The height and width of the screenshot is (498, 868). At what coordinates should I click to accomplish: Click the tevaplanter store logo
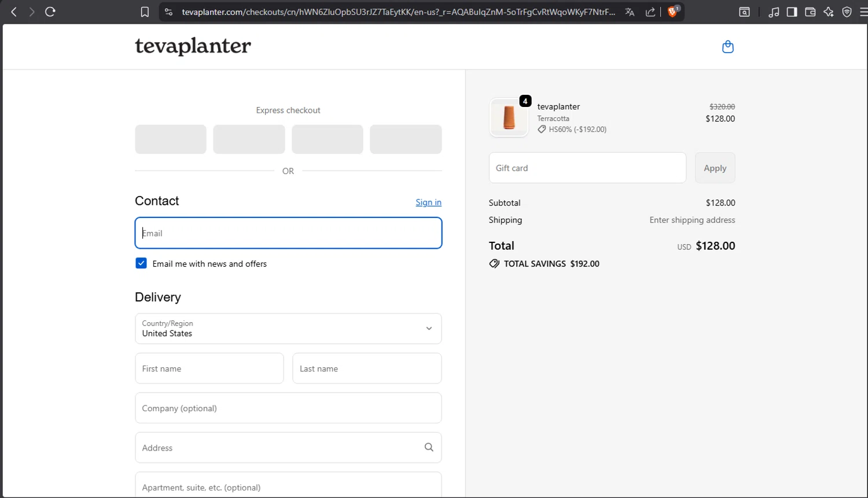(x=193, y=46)
